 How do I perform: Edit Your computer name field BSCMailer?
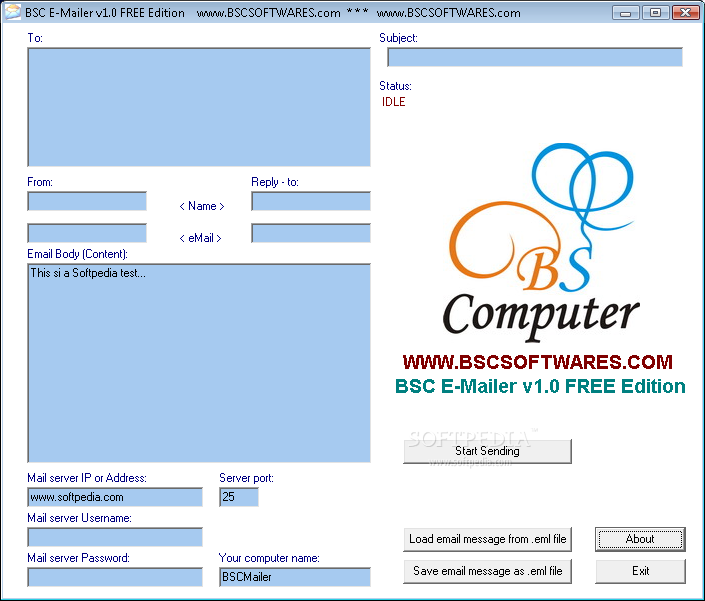294,577
